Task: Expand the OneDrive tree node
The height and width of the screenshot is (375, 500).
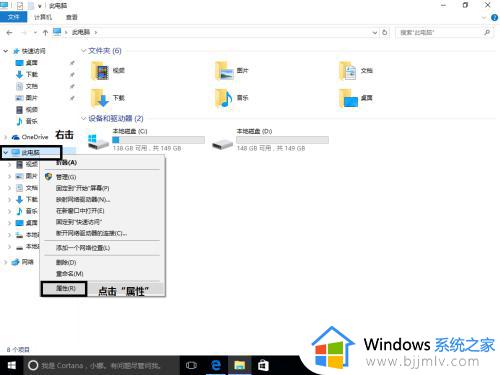Action: point(5,137)
